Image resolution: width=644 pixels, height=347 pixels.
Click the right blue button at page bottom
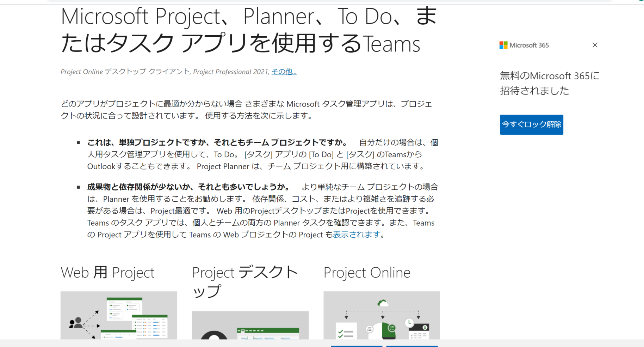(412, 346)
